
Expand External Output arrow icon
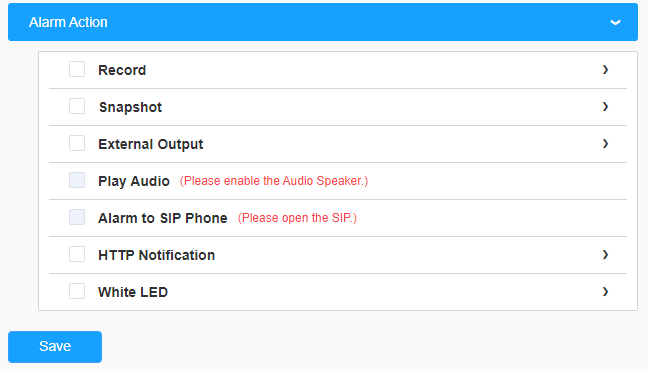tap(605, 144)
